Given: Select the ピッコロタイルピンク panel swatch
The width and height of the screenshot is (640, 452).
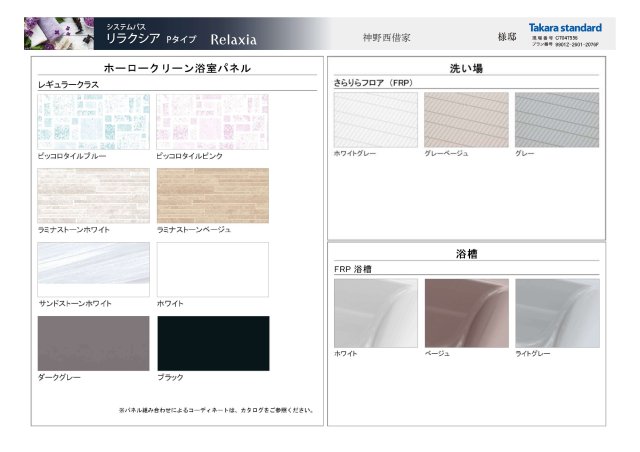Looking at the screenshot, I should 212,122.
